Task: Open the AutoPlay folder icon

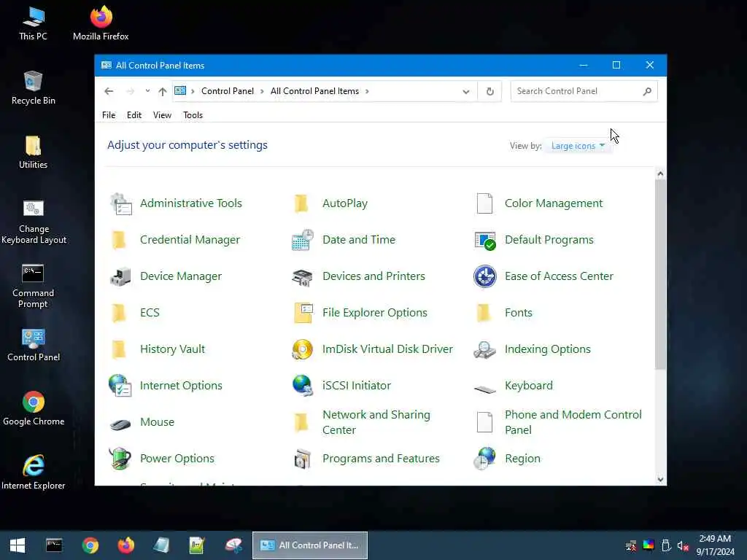Action: 301,204
